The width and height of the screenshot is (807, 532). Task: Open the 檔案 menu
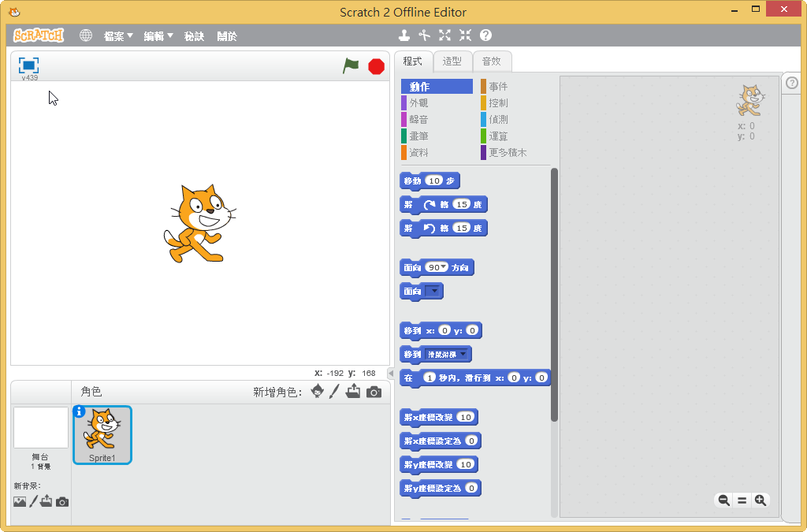coord(118,36)
